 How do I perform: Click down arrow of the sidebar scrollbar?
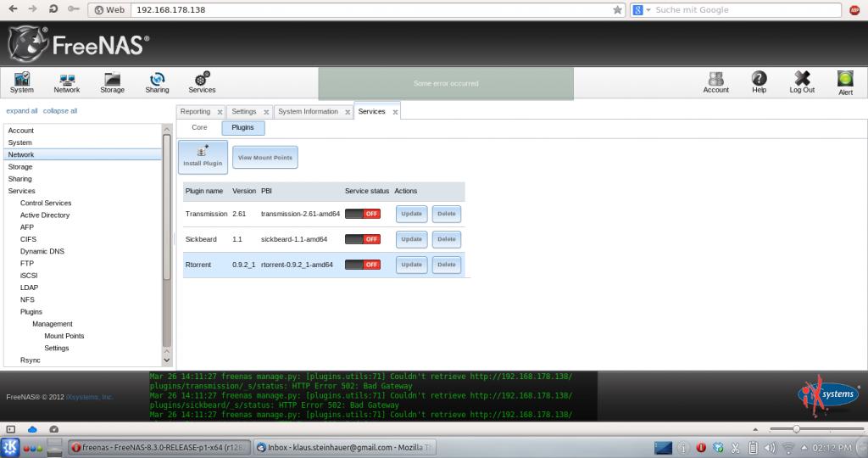tap(167, 360)
